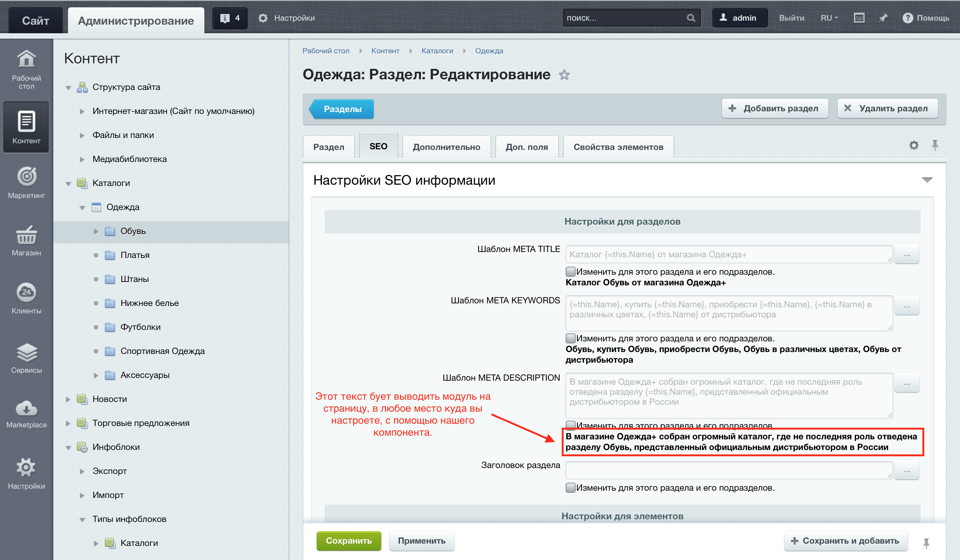The height and width of the screenshot is (560, 960).
Task: Expand the Обувь tree folder
Action: pos(96,231)
